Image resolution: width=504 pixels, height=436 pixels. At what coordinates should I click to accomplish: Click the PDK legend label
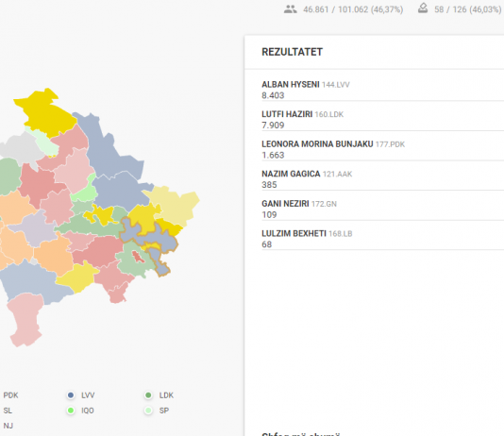tap(10, 395)
